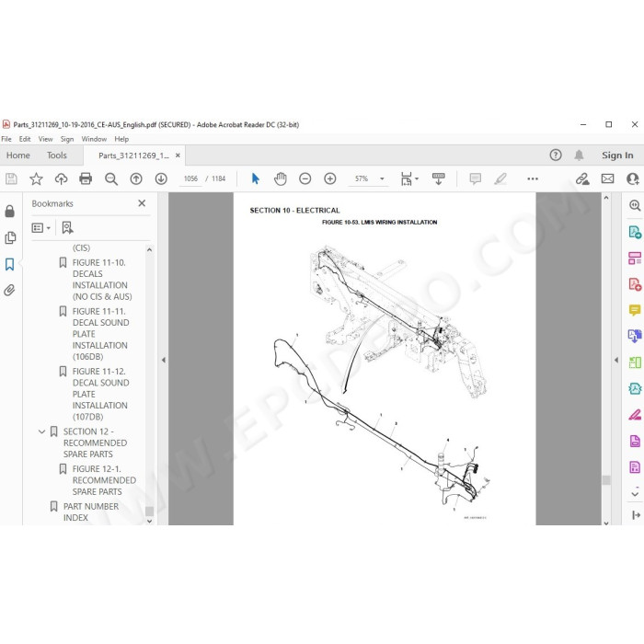Open View menu

45,139
